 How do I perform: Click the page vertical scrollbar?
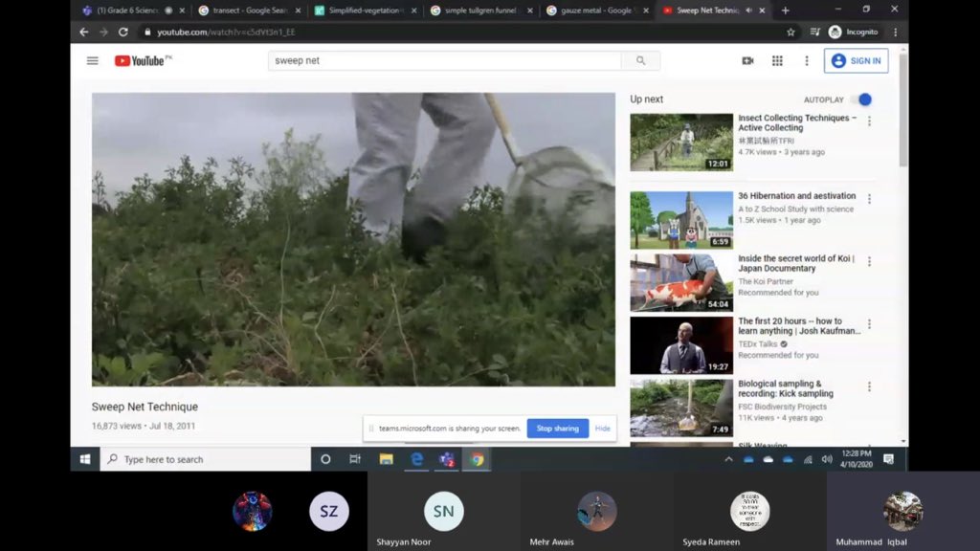(903, 113)
